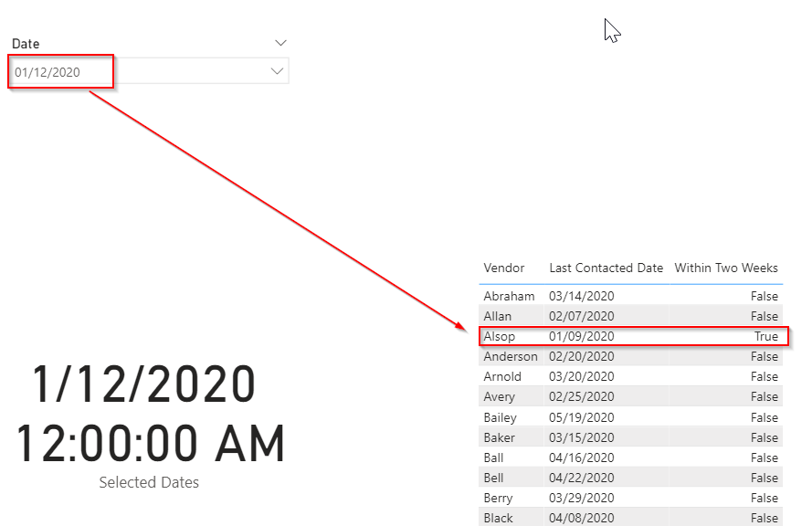Select vendor Arnold cell
812x526 pixels.
point(502,377)
